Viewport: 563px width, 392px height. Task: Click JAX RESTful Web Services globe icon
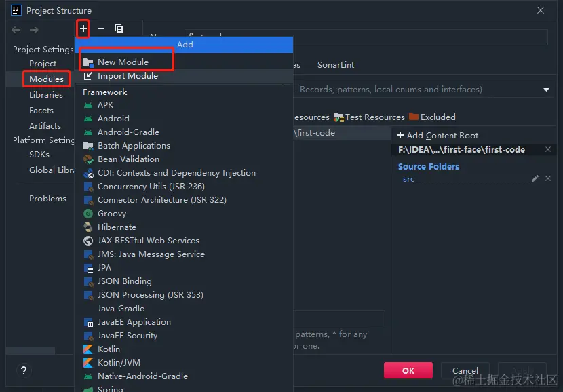click(88, 241)
